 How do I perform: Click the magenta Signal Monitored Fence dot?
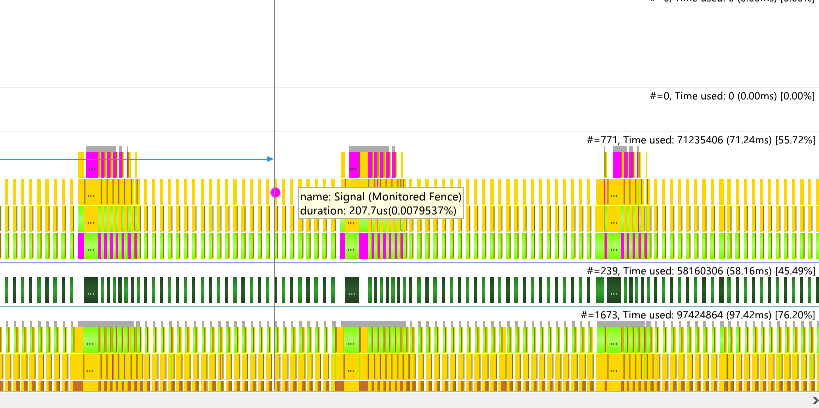click(275, 193)
